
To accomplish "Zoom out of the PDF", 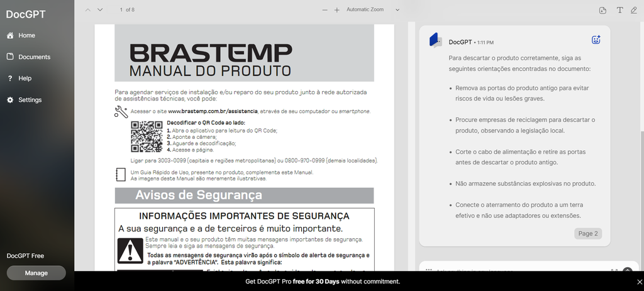I will click(x=325, y=10).
